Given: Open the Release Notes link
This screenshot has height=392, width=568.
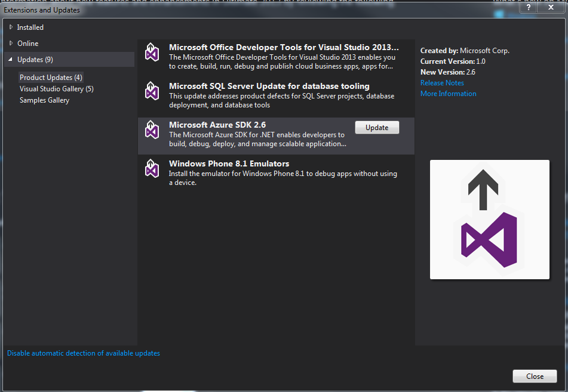Looking at the screenshot, I should 442,82.
